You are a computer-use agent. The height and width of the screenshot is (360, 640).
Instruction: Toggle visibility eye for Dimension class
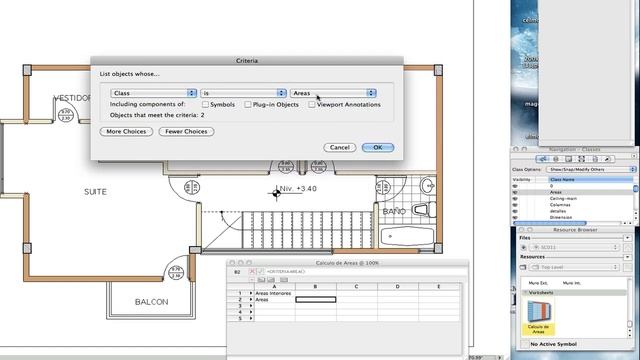[515, 218]
